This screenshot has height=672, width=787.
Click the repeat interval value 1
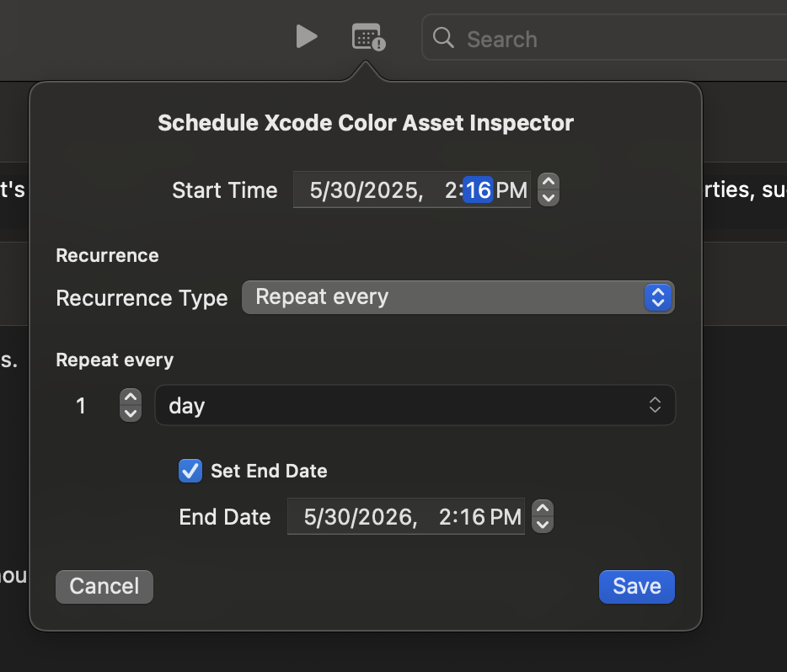[81, 406]
